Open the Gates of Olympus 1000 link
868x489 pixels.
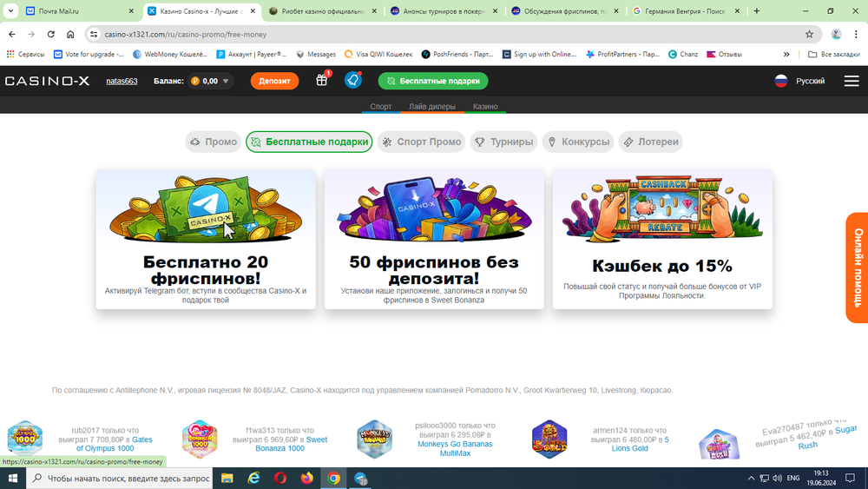(x=115, y=444)
